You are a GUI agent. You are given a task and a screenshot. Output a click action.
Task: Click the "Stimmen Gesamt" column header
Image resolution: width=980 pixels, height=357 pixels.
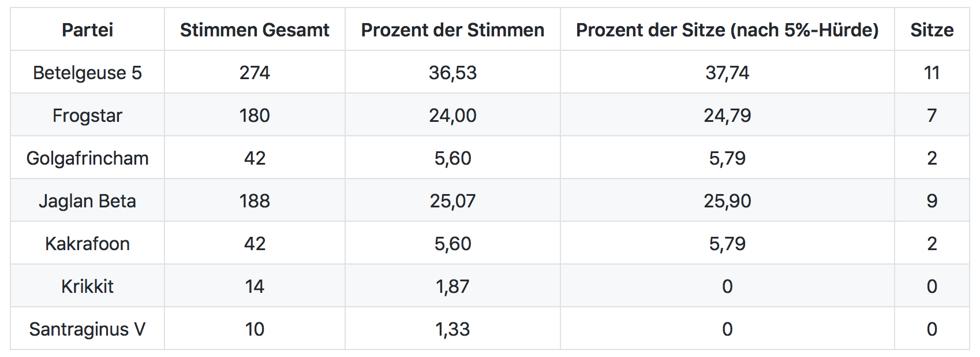click(255, 30)
